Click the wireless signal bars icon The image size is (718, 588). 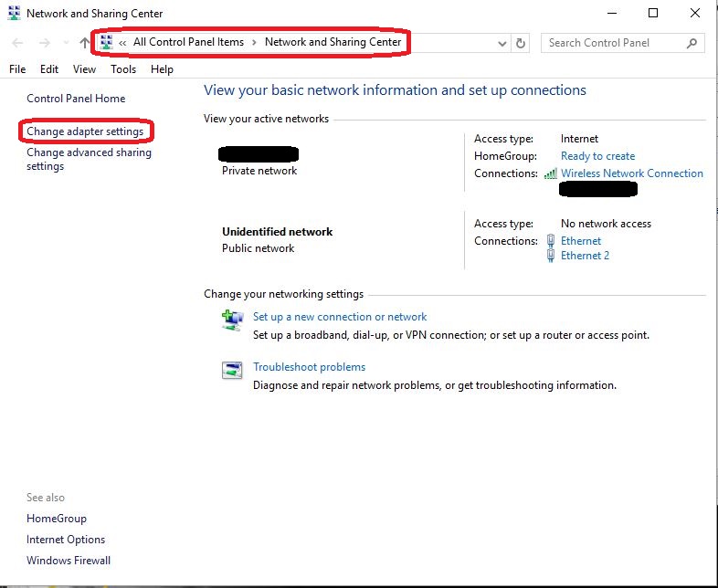coord(551,173)
